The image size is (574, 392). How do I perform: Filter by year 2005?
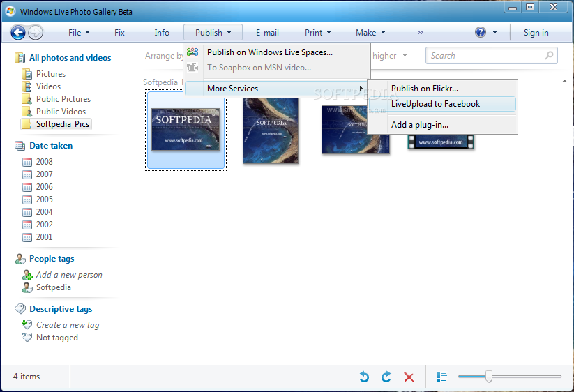click(45, 199)
